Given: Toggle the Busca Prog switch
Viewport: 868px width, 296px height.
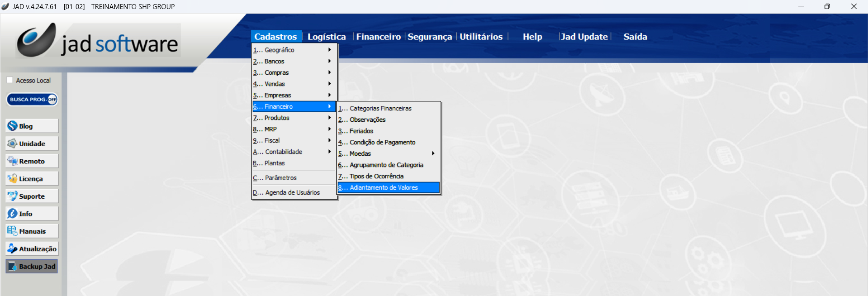Looking at the screenshot, I should click(x=32, y=100).
